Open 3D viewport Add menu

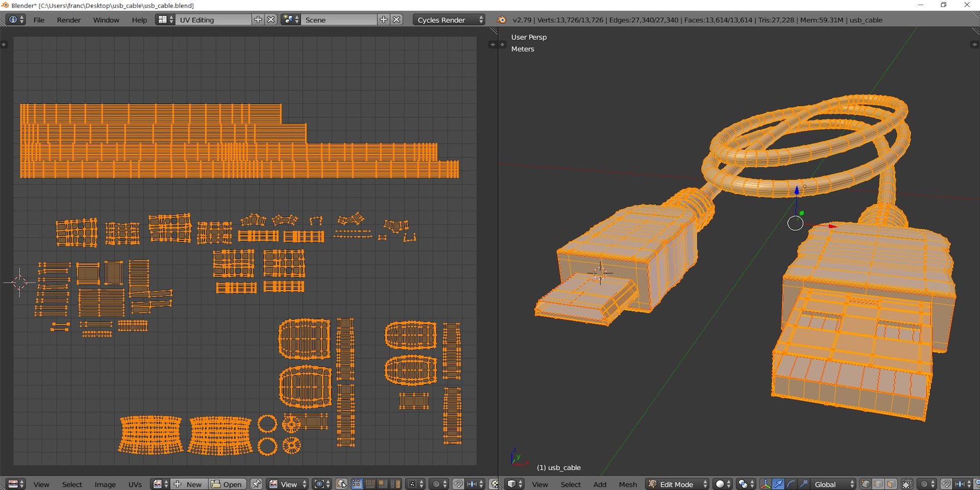tap(600, 484)
